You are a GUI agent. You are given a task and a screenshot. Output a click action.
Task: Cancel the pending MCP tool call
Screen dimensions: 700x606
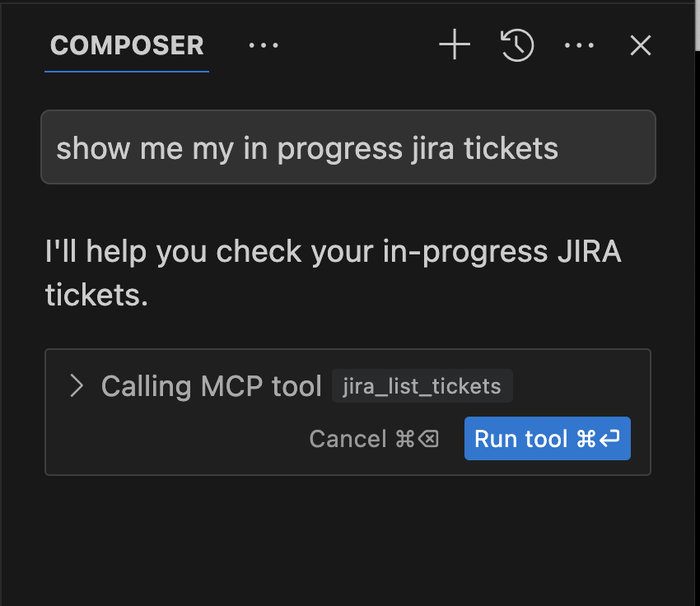click(374, 438)
